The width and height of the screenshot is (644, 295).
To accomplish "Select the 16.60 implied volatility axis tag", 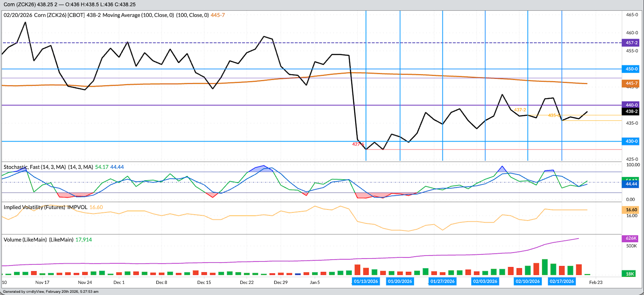I will coord(631,210).
